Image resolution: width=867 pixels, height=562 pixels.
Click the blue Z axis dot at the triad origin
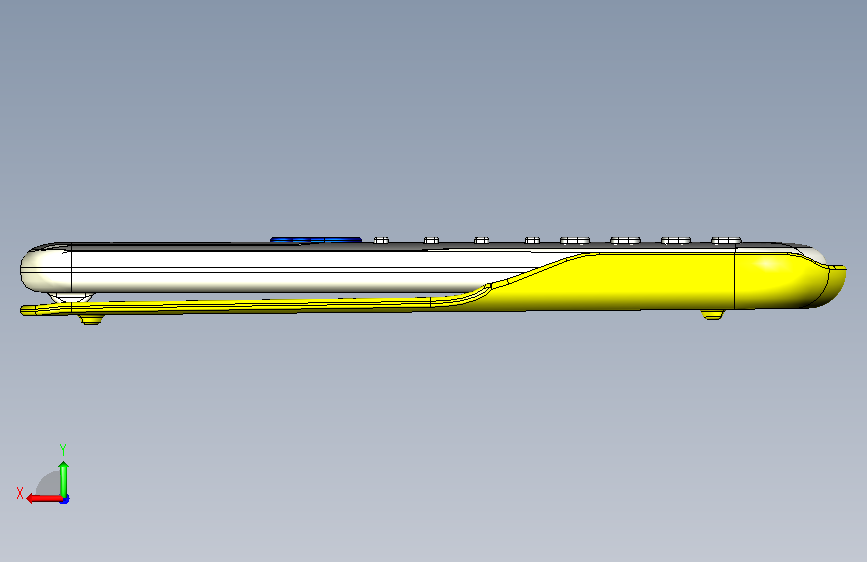tap(65, 500)
